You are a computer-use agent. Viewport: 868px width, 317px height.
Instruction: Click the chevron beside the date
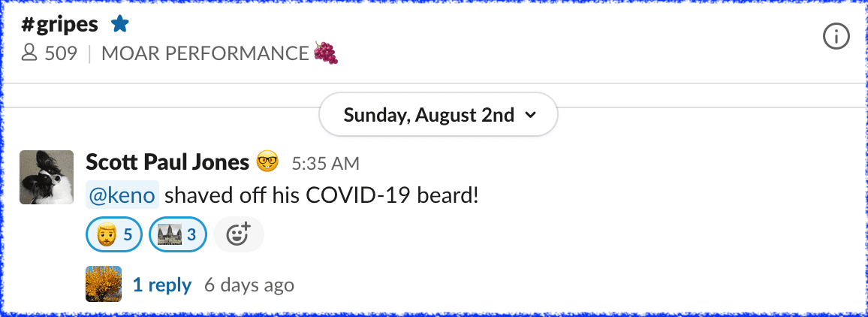(531, 115)
